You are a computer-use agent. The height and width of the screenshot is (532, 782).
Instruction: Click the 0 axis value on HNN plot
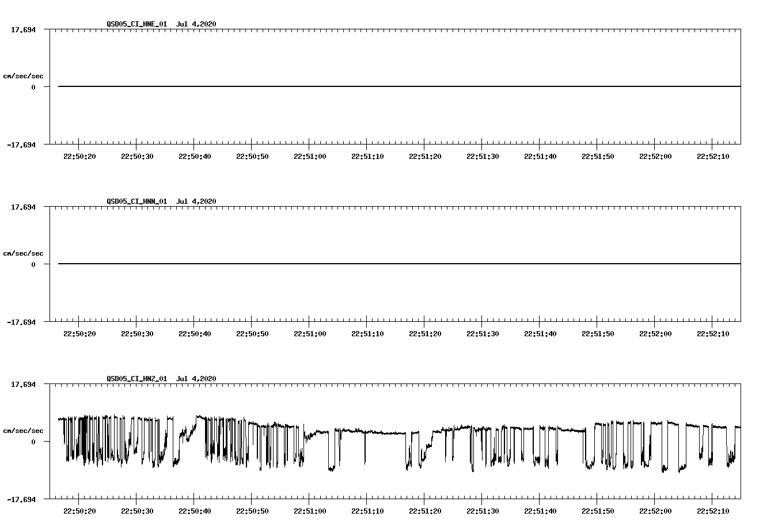point(33,265)
